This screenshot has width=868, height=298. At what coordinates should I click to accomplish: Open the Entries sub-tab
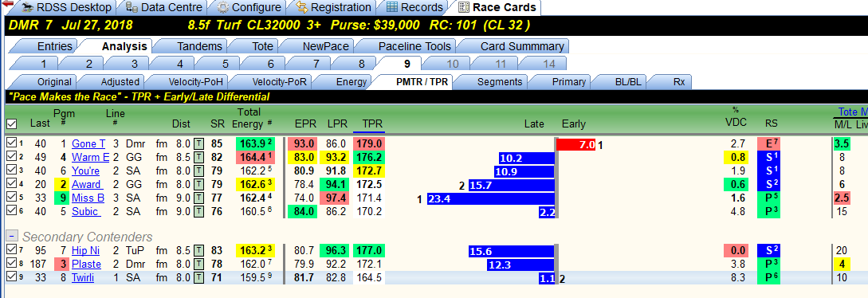point(54,46)
